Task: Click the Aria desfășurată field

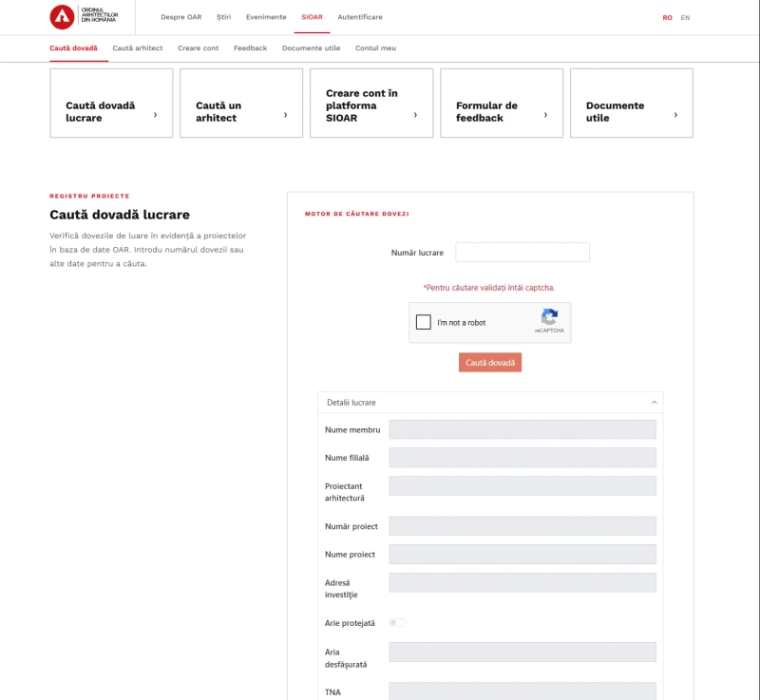Action: [522, 653]
